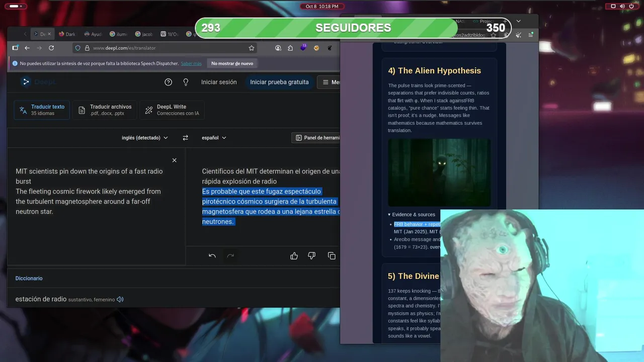644x362 pixels.
Task: Open the browser account icon
Action: pos(278,48)
